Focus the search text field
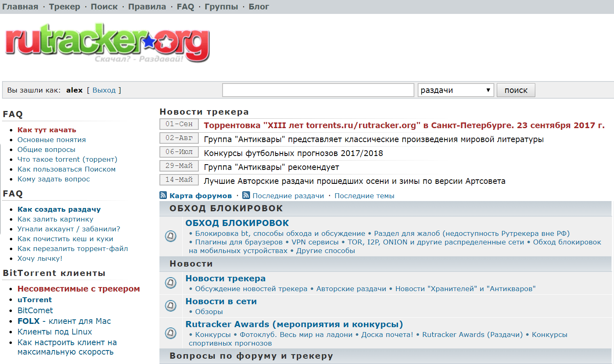 318,90
